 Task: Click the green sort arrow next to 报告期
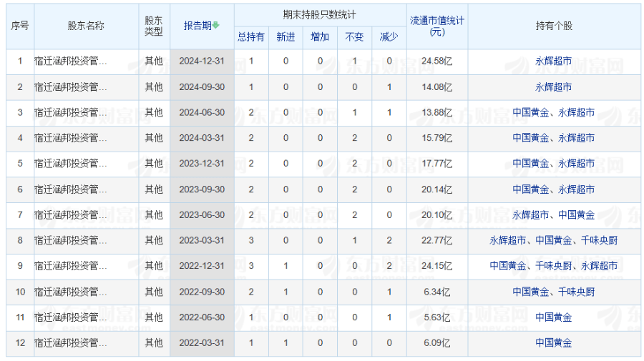215,26
